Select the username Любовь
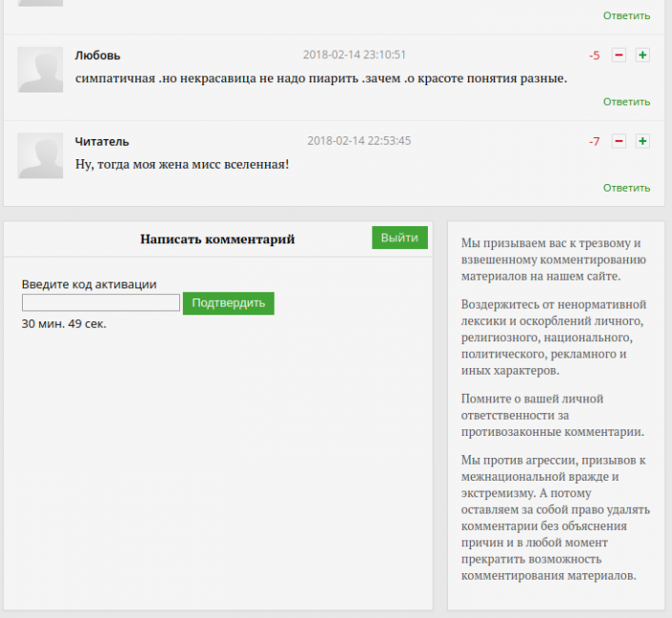Screen dimensions: 672x618 point(97,55)
